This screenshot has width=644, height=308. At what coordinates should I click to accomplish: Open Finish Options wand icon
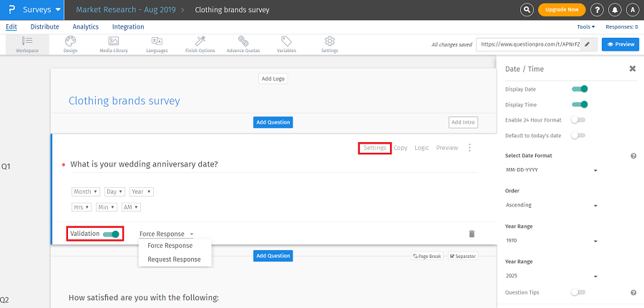(x=200, y=41)
